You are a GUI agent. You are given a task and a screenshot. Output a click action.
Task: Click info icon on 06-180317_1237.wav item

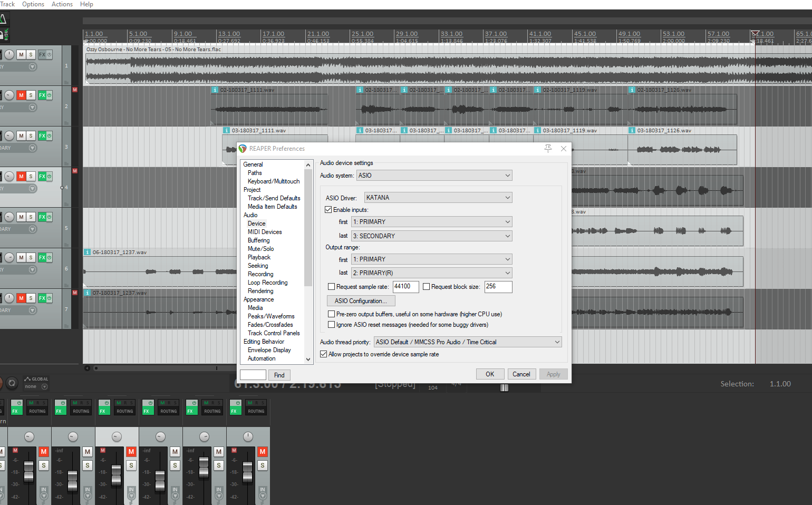point(87,252)
